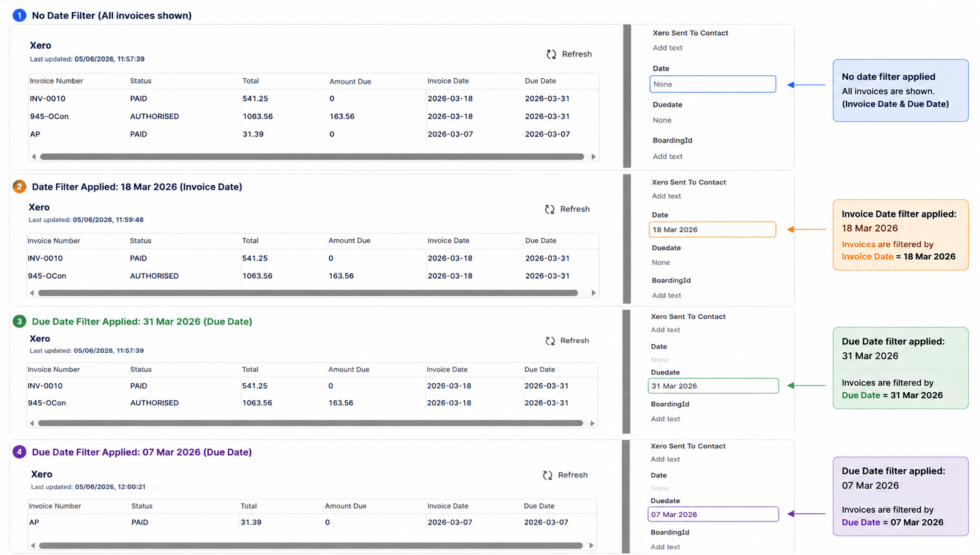The image size is (980, 555).
Task: Select 945-OCon in the 18 Mar 2026 table
Action: (47, 276)
